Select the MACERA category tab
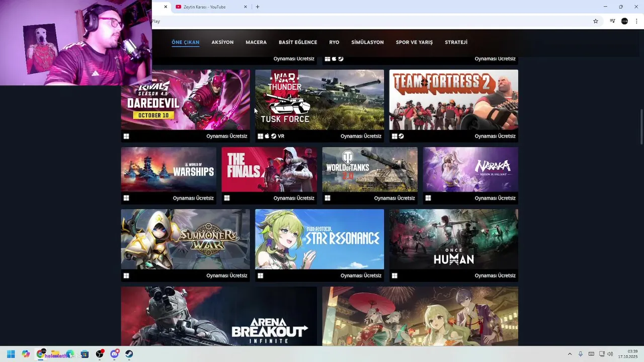 (x=256, y=42)
